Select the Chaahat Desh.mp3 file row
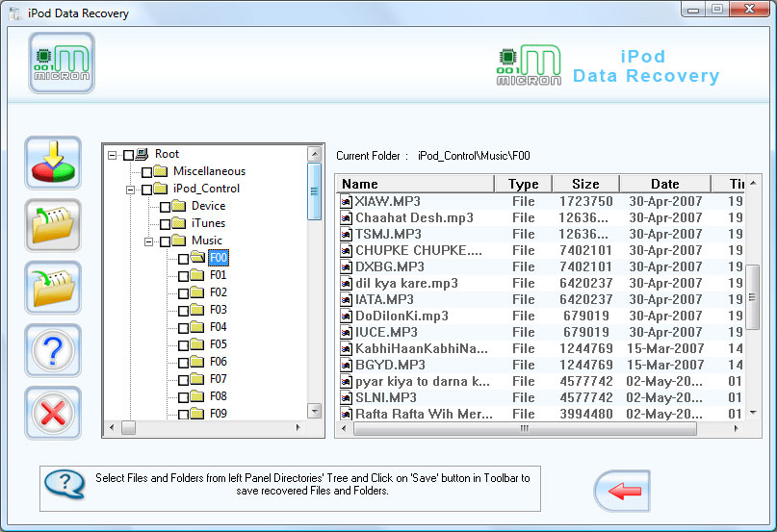Viewport: 777px width, 532px height. pyautogui.click(x=541, y=218)
